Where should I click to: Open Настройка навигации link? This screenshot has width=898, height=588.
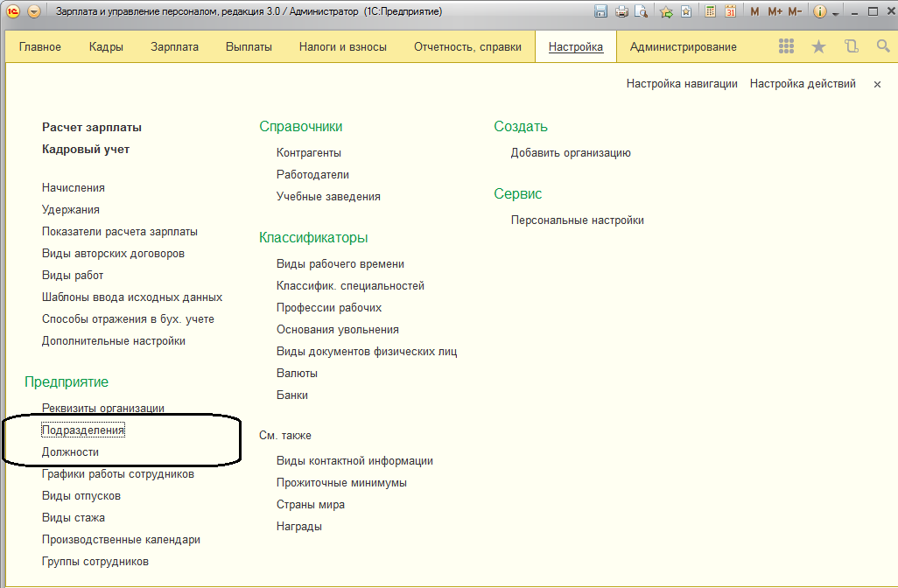click(x=682, y=84)
